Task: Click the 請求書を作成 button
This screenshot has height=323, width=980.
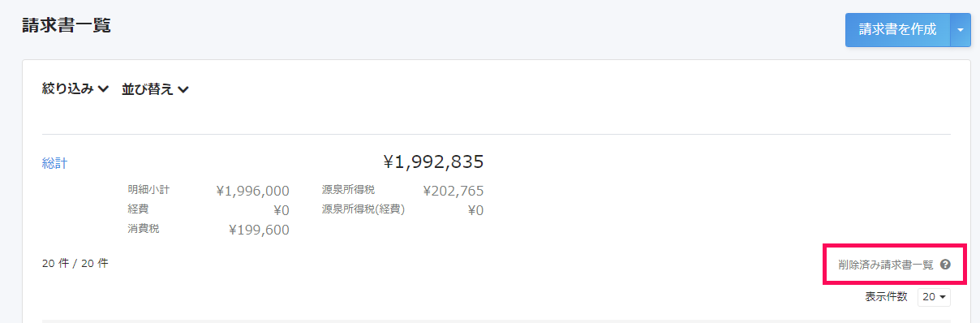Action: 897,30
